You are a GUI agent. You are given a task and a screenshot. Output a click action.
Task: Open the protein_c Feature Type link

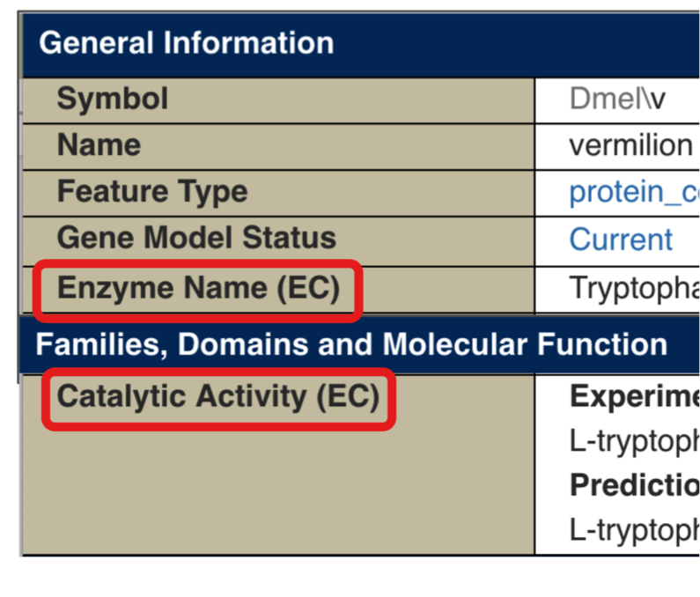[x=634, y=192]
